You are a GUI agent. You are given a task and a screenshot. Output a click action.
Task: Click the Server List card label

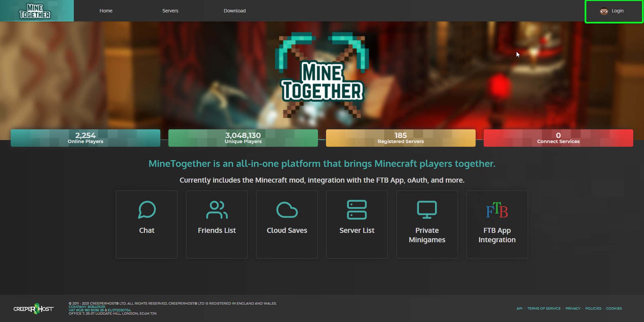pos(357,231)
